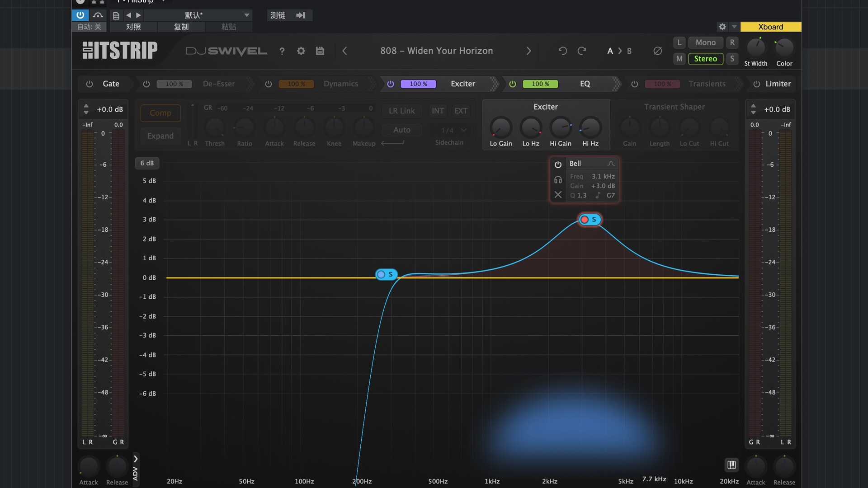Enable Mono output mode
Image resolution: width=868 pixels, height=488 pixels.
(706, 42)
